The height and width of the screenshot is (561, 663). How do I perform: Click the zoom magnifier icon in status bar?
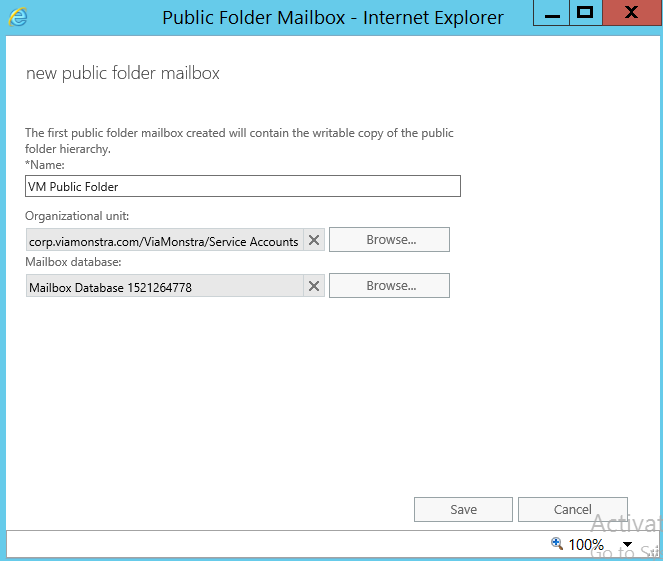coord(557,544)
